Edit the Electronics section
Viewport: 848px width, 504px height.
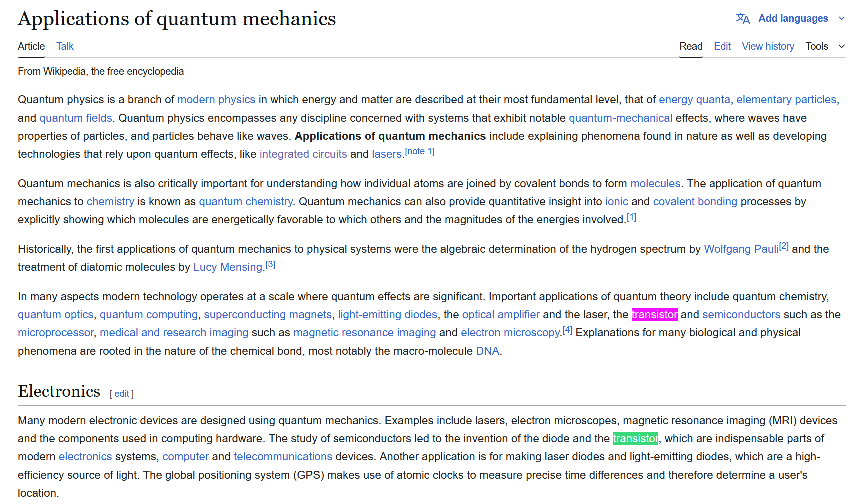click(x=122, y=394)
